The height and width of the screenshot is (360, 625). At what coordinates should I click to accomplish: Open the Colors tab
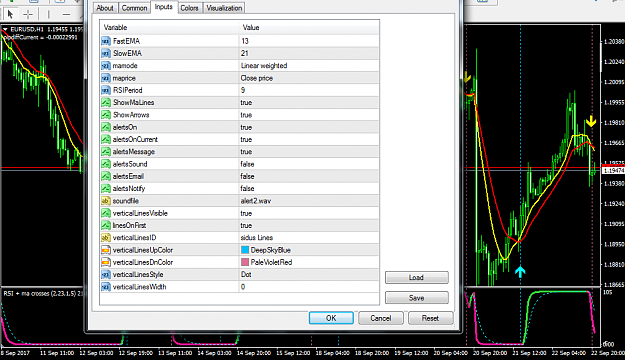(x=189, y=8)
